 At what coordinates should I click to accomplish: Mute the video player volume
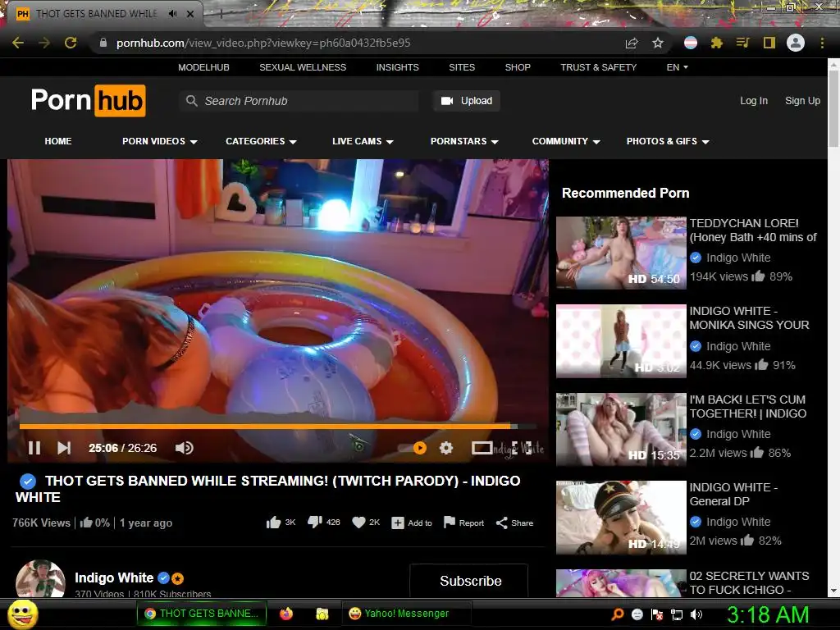click(184, 448)
